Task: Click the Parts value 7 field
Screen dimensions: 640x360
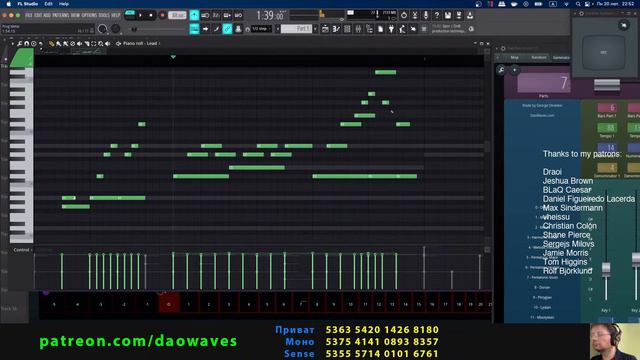Action: point(543,83)
